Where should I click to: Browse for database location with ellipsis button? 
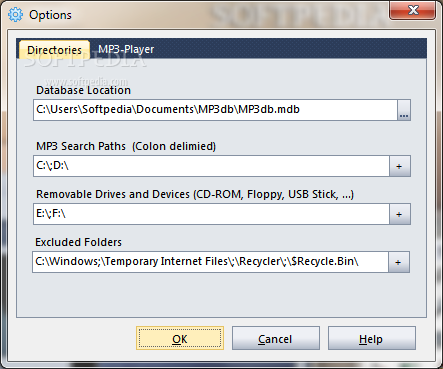coord(404,110)
